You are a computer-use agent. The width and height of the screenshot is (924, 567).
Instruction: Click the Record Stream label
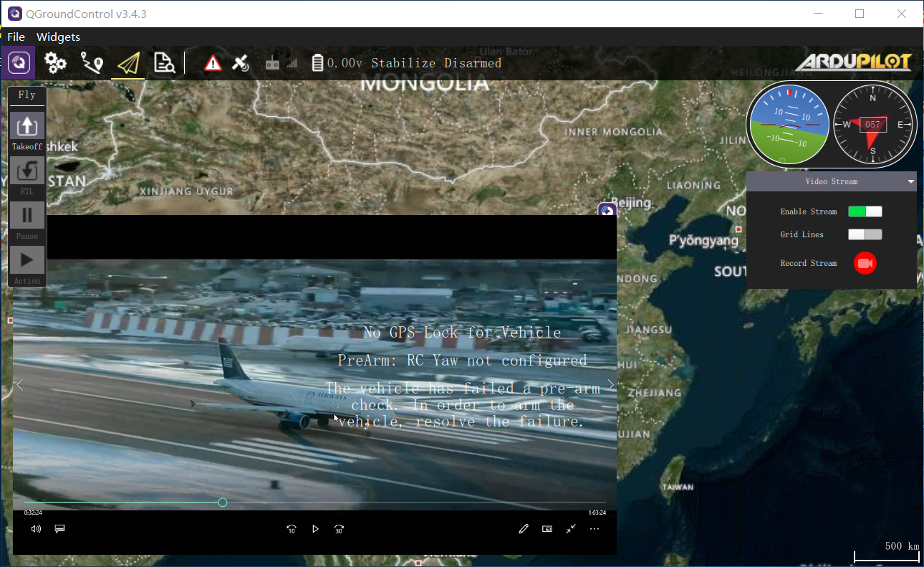coord(809,263)
